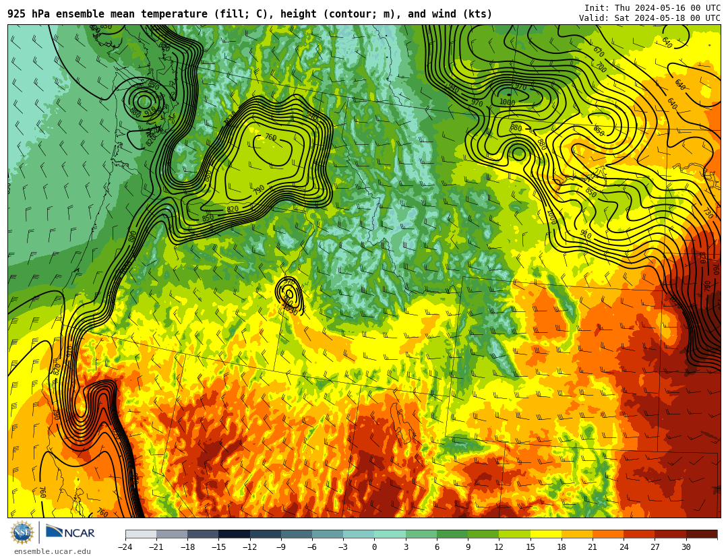Click the mint green swatch between 0 and 3
This screenshot has width=728, height=560.
click(x=390, y=534)
